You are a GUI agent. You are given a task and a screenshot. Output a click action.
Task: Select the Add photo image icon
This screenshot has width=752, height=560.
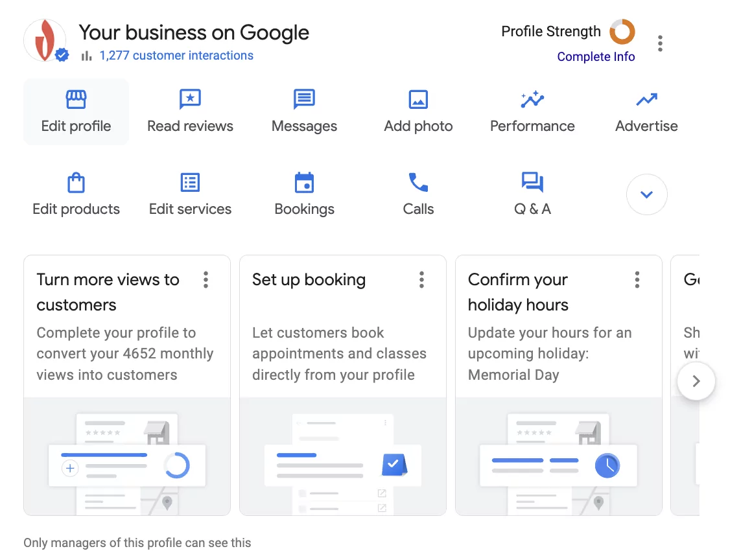point(418,100)
